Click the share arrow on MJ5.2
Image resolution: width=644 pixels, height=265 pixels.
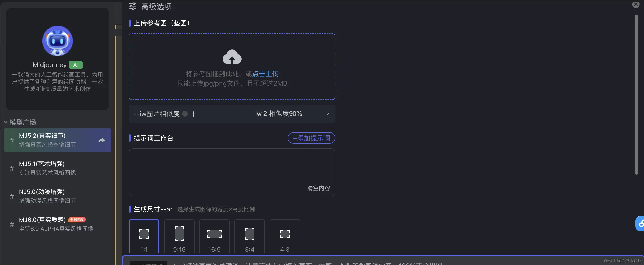[102, 140]
